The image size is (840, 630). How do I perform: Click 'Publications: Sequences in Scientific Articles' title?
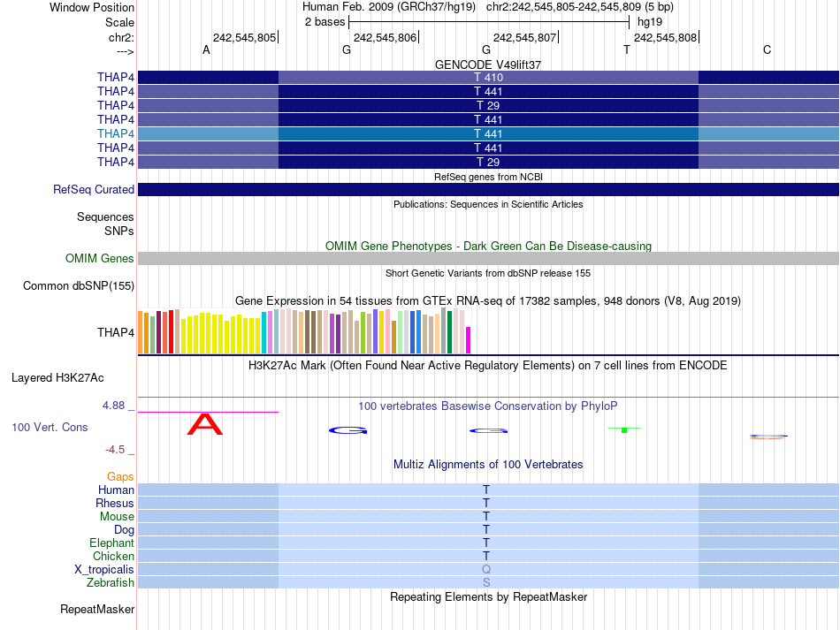pos(488,204)
